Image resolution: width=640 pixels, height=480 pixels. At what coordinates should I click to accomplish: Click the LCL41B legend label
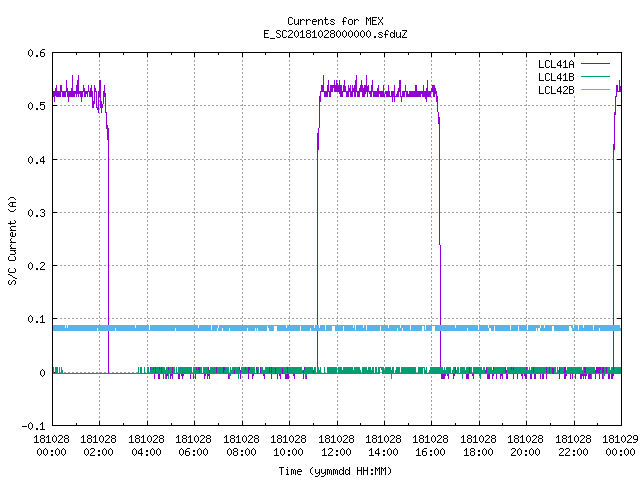[556, 77]
